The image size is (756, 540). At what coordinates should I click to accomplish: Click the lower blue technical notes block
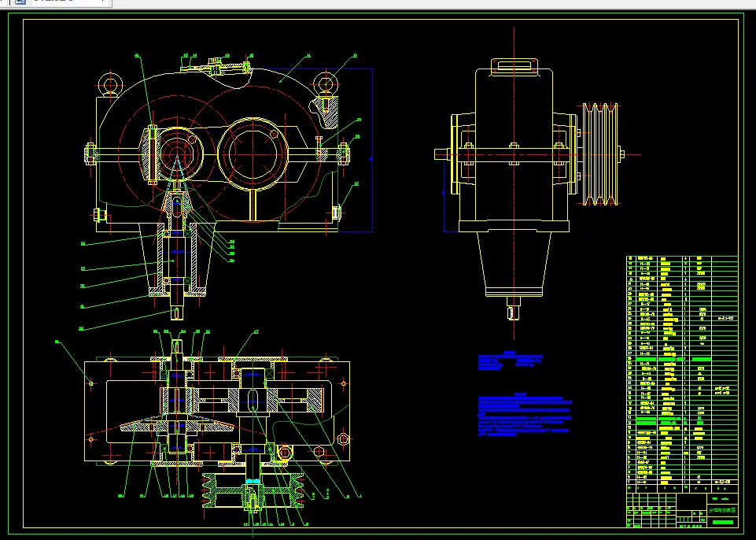click(524, 416)
